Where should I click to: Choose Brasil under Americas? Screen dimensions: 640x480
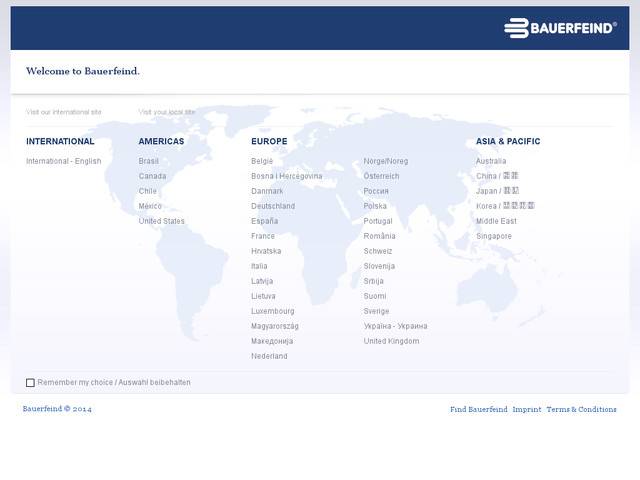149,161
